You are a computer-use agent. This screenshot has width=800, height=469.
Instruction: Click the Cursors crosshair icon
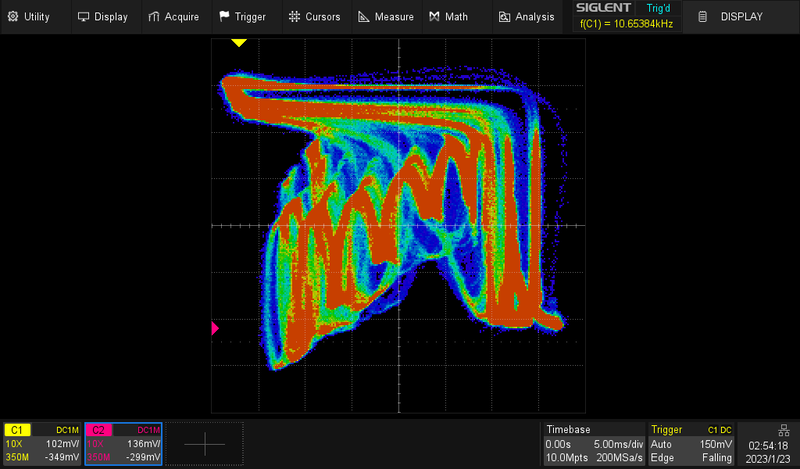[x=294, y=17]
